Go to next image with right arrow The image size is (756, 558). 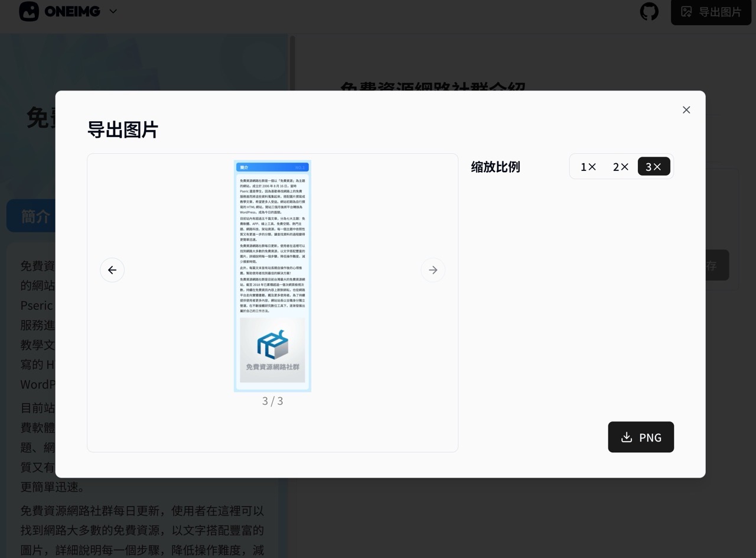(433, 270)
